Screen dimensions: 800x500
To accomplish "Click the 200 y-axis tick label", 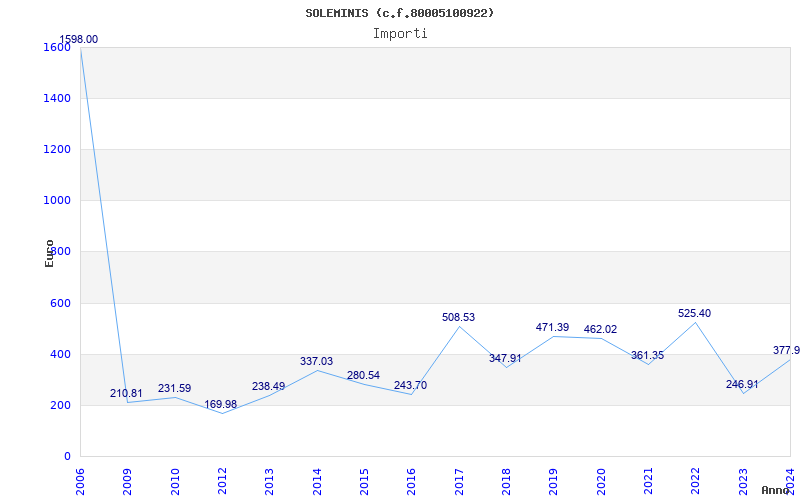I will (x=60, y=406).
